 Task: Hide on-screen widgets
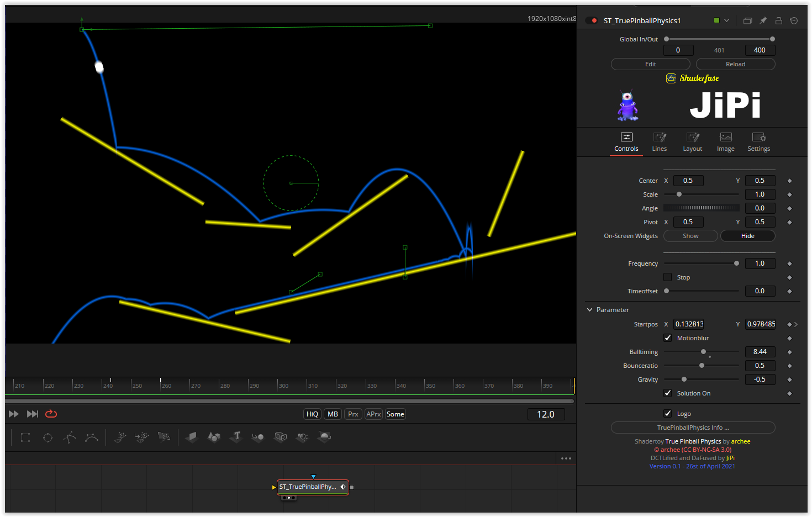click(748, 236)
